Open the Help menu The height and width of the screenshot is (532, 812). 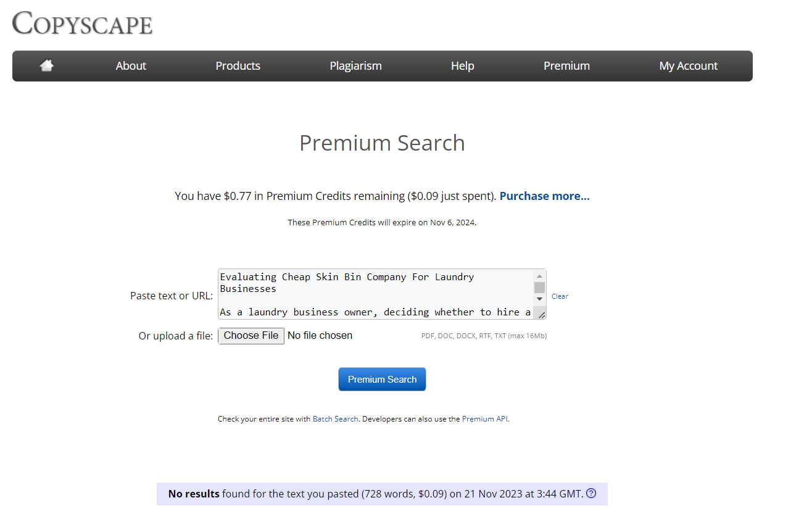pos(462,66)
